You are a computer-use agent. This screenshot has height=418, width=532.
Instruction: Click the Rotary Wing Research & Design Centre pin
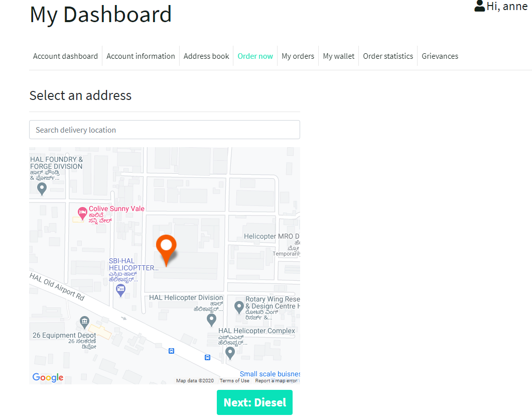pyautogui.click(x=239, y=307)
